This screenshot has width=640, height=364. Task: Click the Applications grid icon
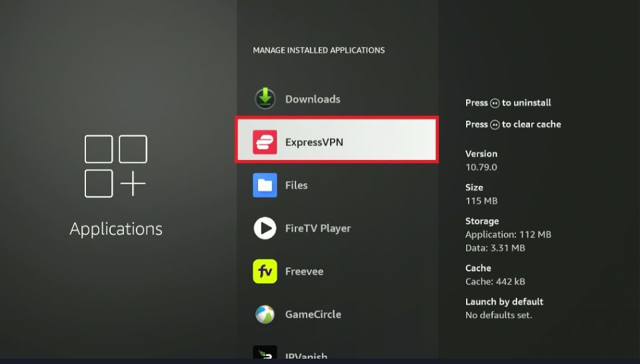click(115, 166)
